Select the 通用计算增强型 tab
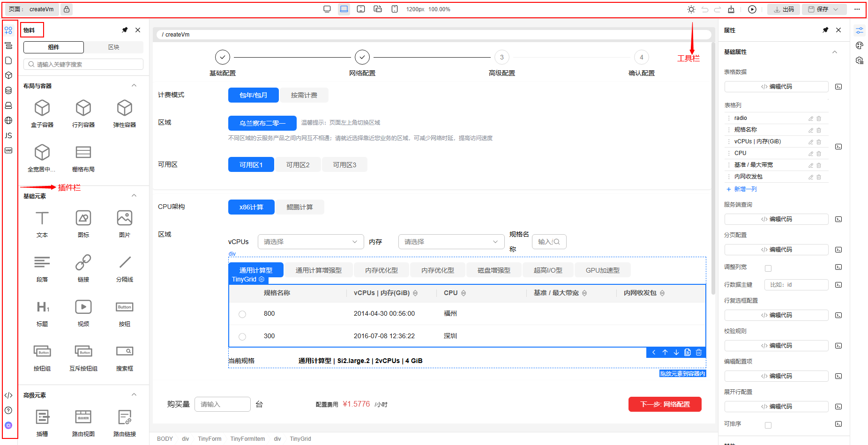This screenshot has width=868, height=445. (x=318, y=270)
